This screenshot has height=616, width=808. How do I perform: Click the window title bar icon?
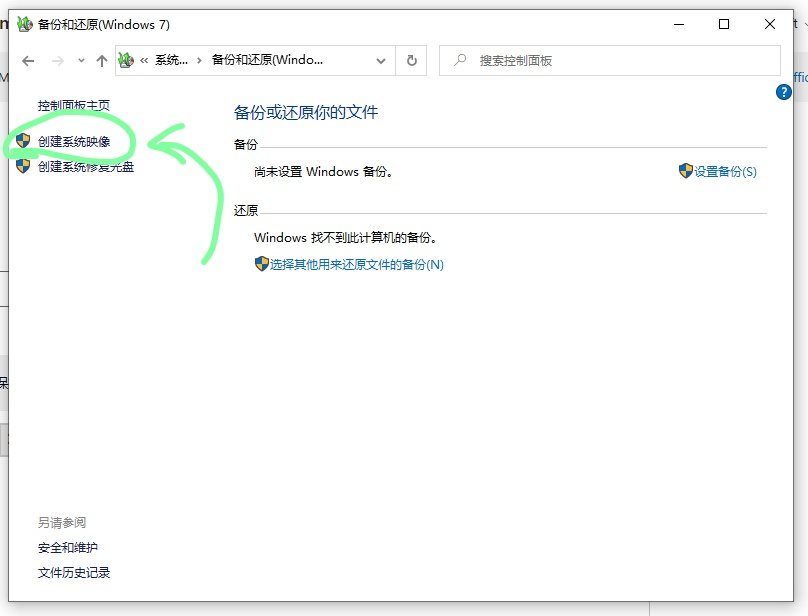[24, 24]
